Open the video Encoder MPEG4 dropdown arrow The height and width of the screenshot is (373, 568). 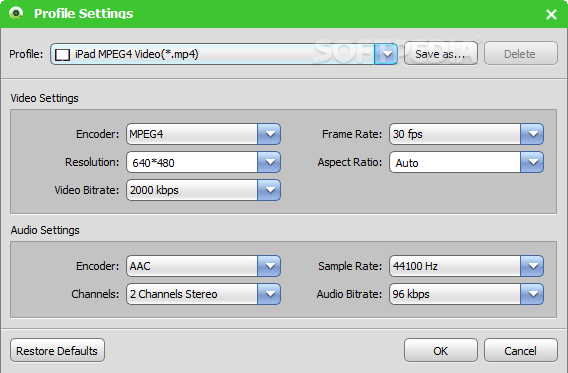(269, 134)
